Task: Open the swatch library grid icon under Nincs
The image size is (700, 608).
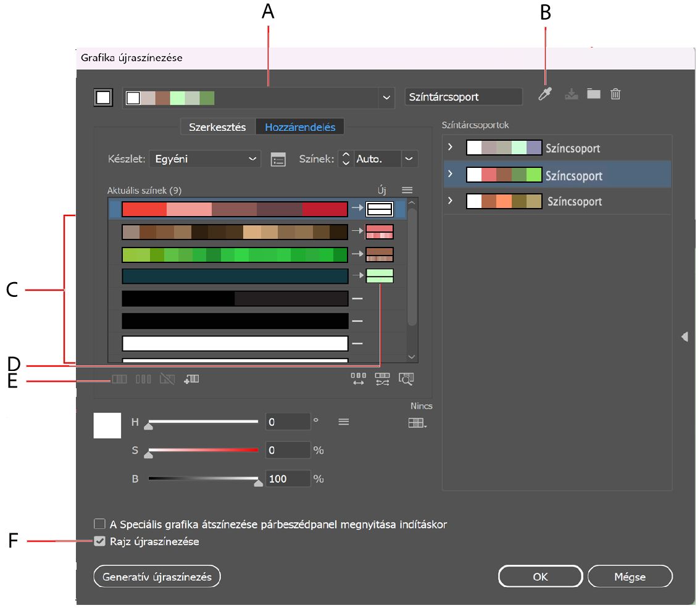Action: pyautogui.click(x=417, y=423)
